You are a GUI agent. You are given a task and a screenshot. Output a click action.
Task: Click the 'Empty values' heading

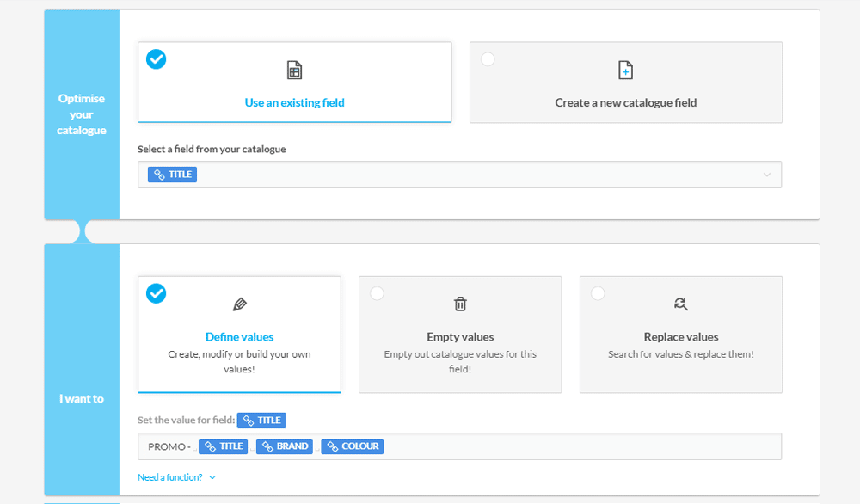coord(460,337)
